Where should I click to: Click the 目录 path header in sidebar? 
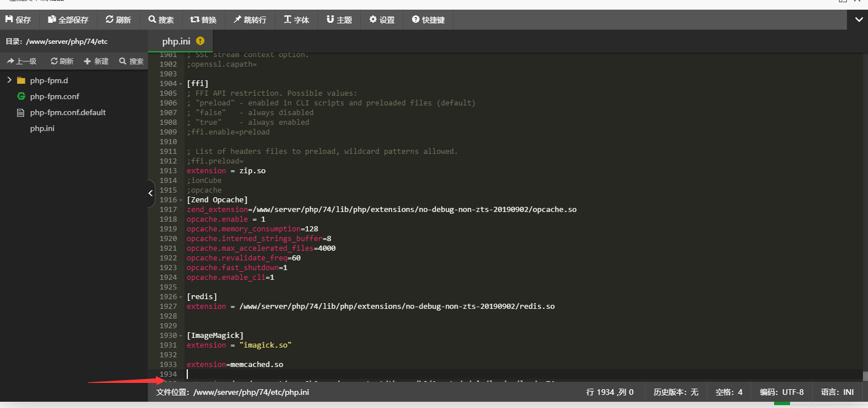pos(56,41)
